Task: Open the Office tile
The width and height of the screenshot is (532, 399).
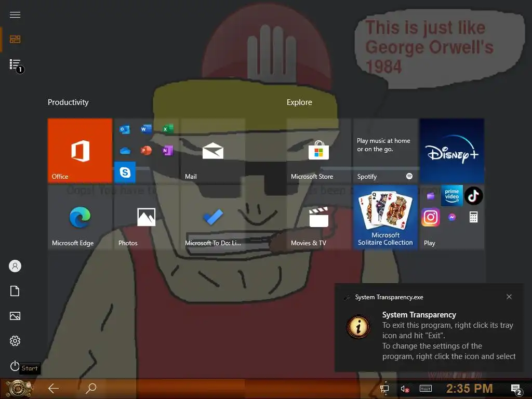Action: tap(79, 151)
